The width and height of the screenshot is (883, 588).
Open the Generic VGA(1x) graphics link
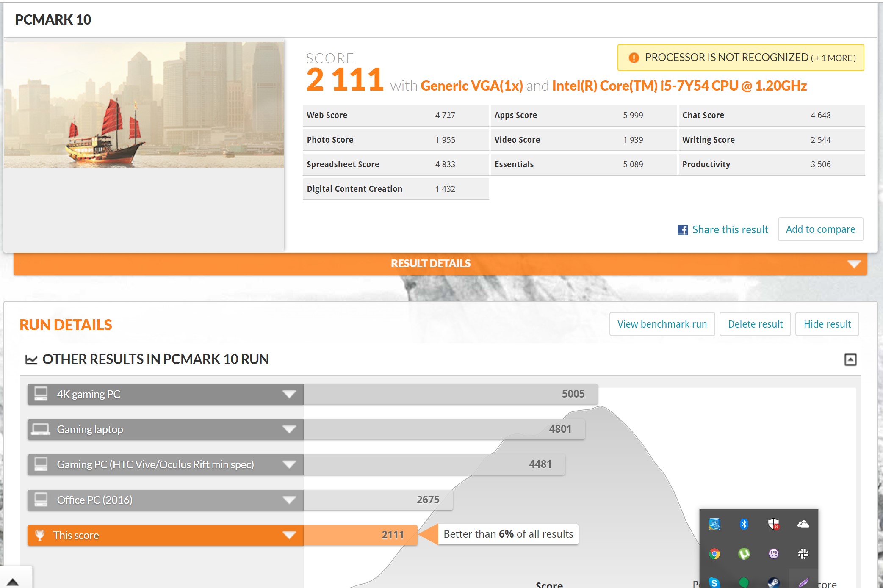pyautogui.click(x=472, y=86)
